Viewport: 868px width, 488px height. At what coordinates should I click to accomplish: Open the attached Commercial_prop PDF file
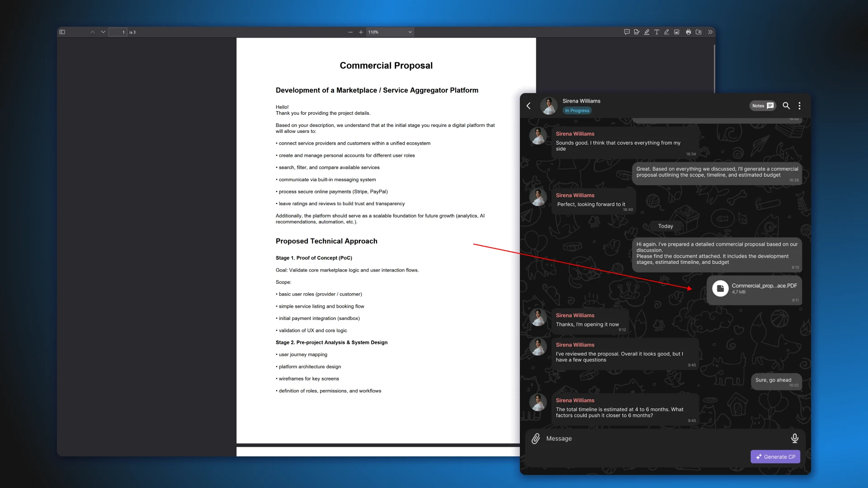(x=753, y=289)
